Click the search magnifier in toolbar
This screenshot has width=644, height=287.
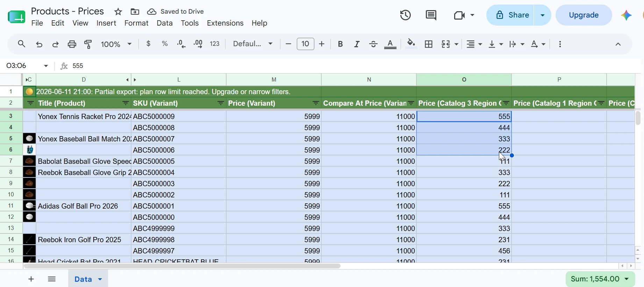pos(22,44)
